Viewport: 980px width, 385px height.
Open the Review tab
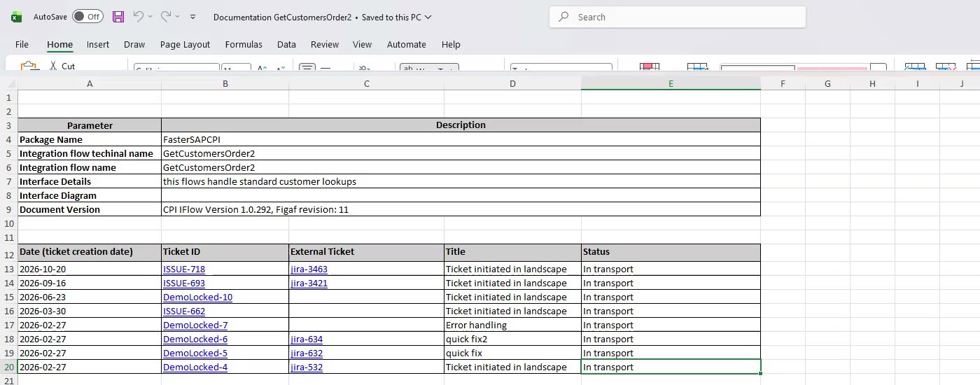[x=325, y=44]
